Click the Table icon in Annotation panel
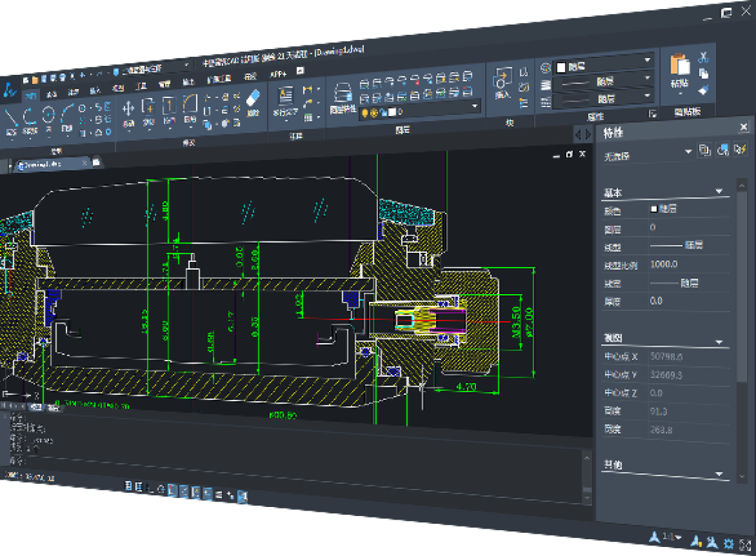The width and height of the screenshot is (756, 556). [x=308, y=117]
